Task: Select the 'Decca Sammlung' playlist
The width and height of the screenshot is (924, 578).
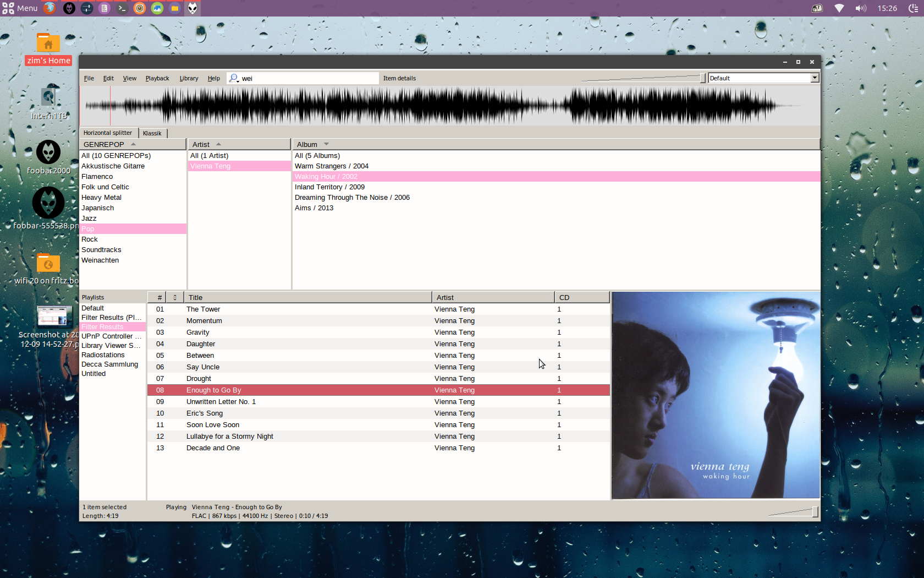Action: click(112, 364)
